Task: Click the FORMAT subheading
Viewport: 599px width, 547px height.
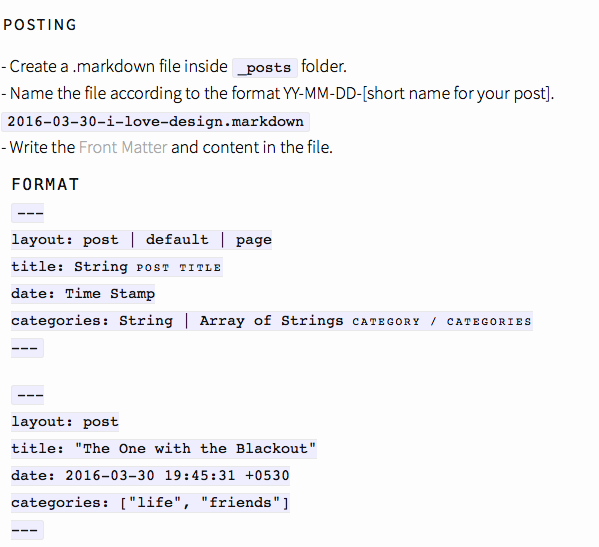Action: pyautogui.click(x=45, y=184)
